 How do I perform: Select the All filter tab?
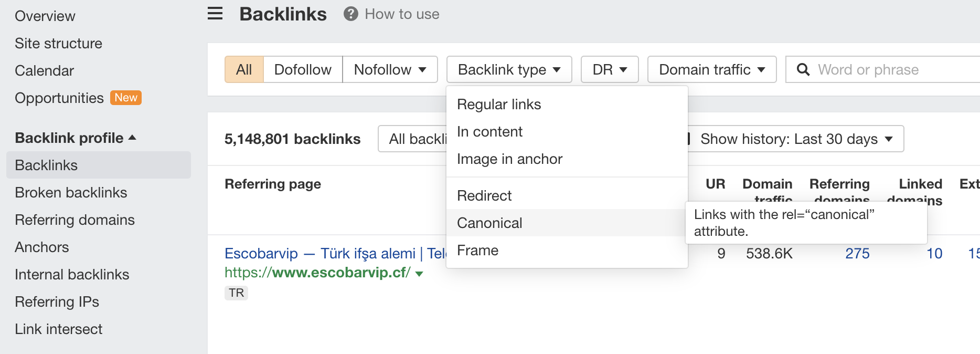click(x=244, y=69)
